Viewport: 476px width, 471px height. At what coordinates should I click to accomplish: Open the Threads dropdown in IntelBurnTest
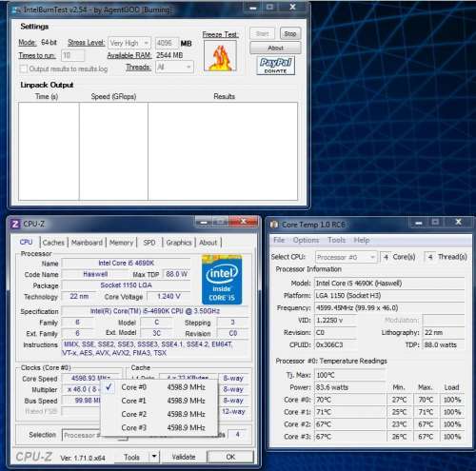click(x=174, y=67)
